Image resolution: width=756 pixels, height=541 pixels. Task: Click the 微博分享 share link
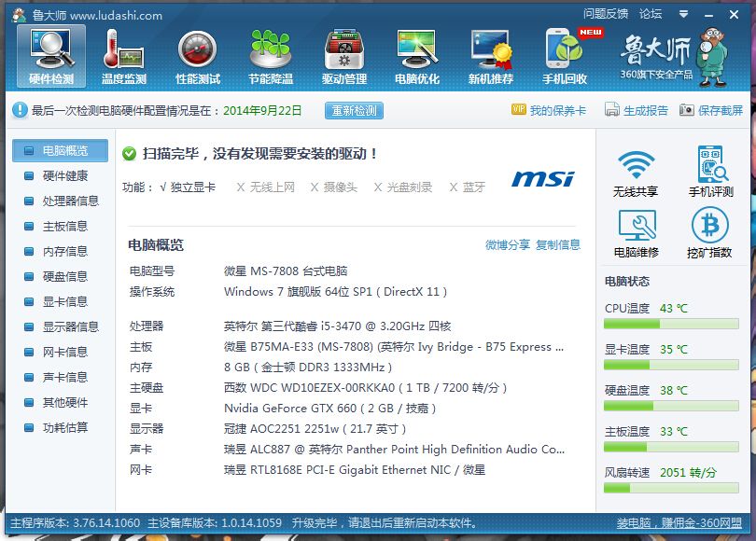point(508,244)
